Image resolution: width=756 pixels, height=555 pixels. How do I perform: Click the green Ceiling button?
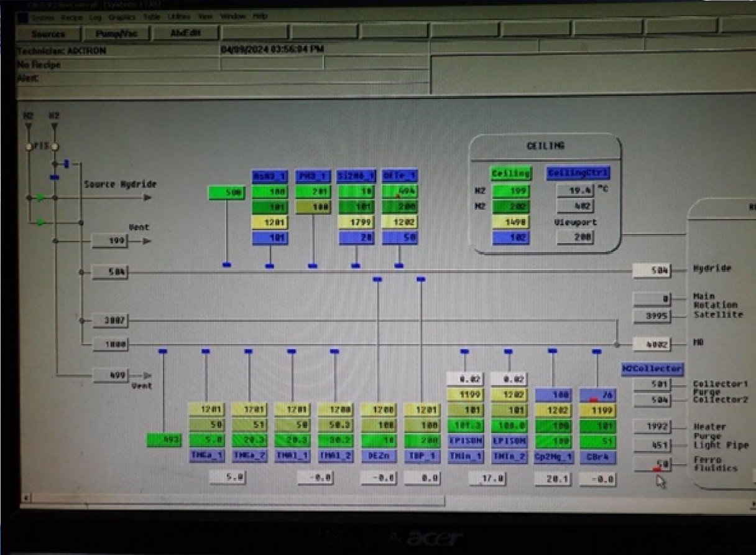click(511, 173)
